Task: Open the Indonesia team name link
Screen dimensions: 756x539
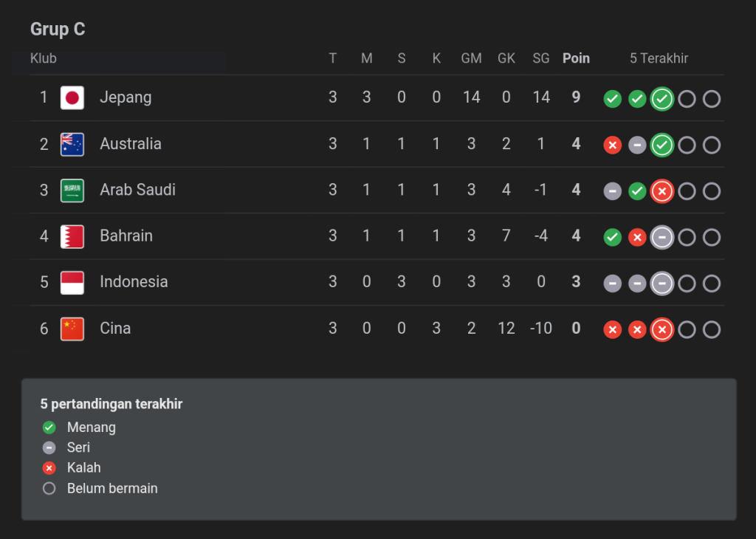Action: [134, 282]
